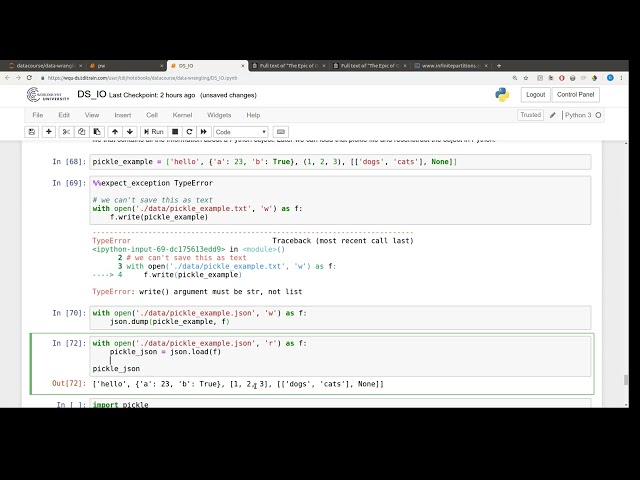This screenshot has width=640, height=480.
Task: Click the zoom magnifier icon in address bar
Action: (515, 78)
